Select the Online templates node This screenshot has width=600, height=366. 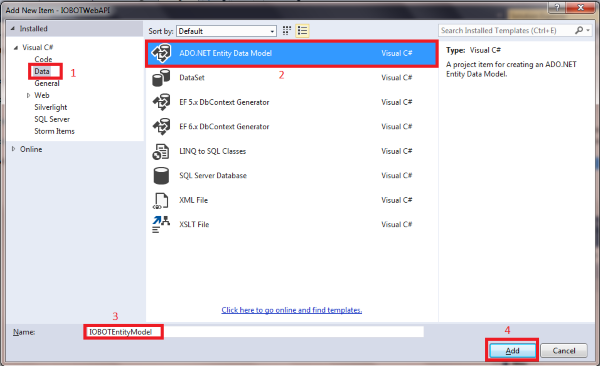pyautogui.click(x=31, y=149)
